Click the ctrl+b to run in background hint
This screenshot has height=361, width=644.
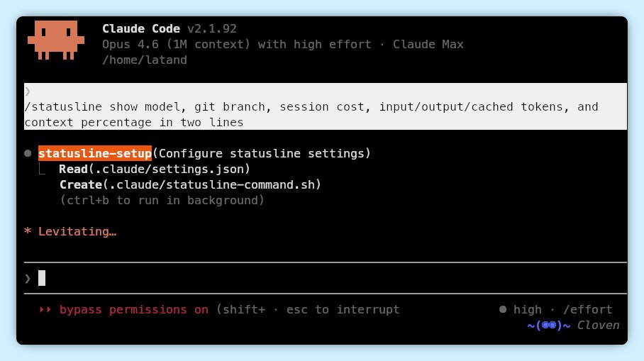point(162,200)
